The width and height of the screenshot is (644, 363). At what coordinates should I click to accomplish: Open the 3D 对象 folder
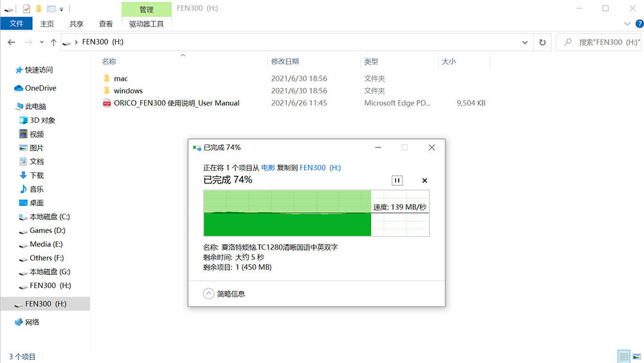[43, 120]
